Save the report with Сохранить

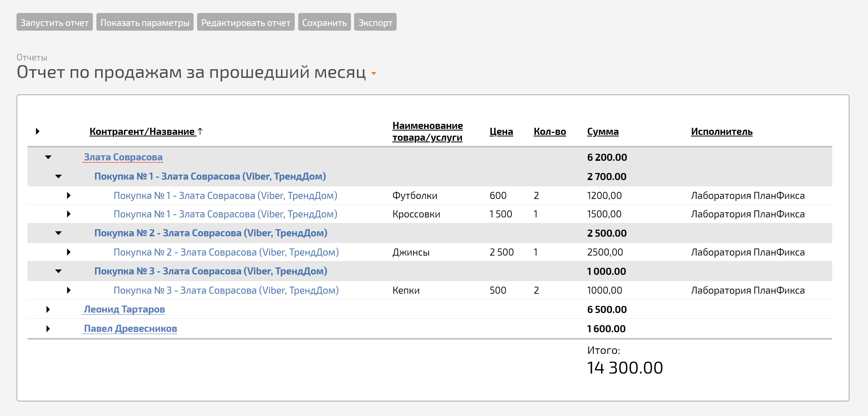[x=325, y=22]
